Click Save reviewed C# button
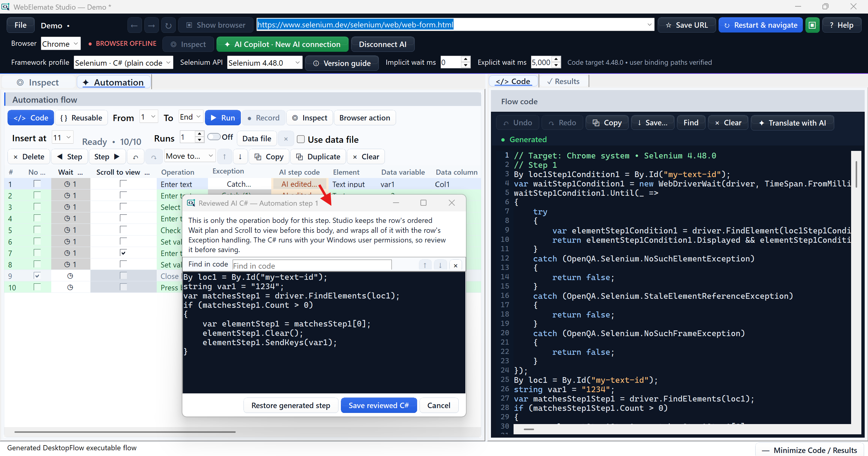This screenshot has width=868, height=456. (379, 405)
